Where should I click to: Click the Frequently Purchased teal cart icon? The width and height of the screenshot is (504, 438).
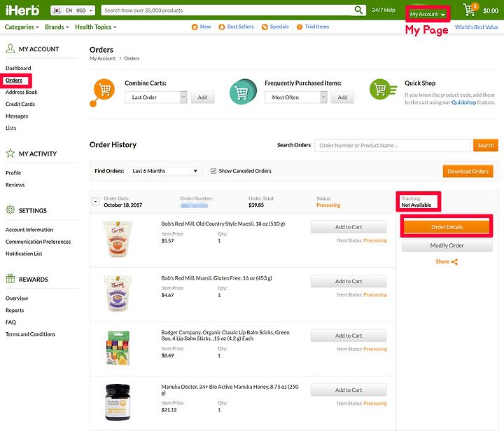coord(243,92)
